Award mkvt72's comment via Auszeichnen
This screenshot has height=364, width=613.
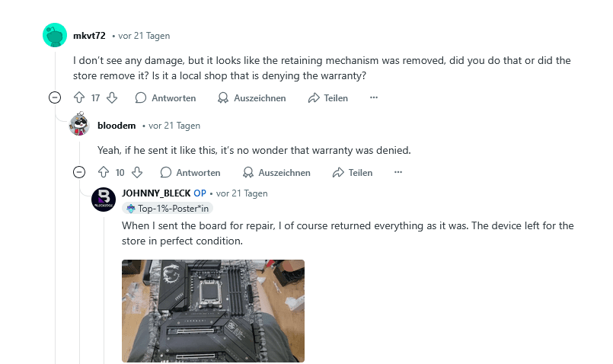[x=251, y=98]
